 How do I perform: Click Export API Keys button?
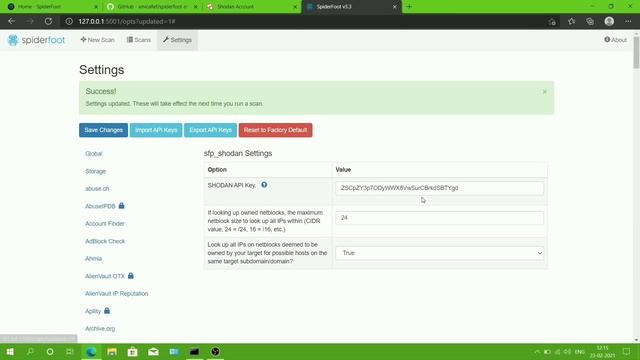[x=210, y=130]
